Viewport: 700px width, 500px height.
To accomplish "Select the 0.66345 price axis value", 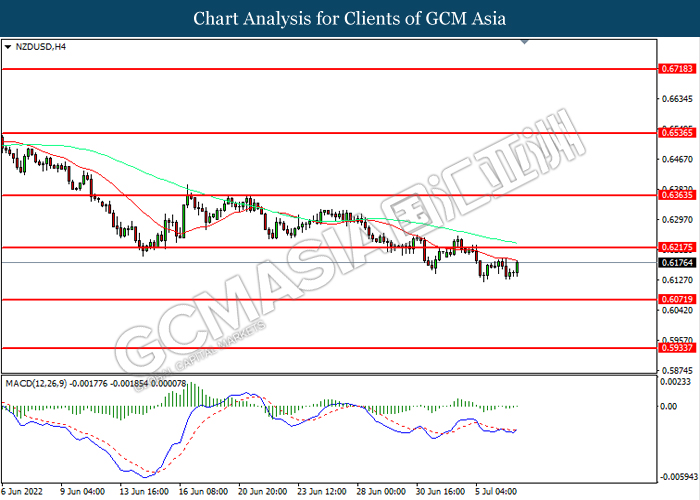I will (677, 99).
